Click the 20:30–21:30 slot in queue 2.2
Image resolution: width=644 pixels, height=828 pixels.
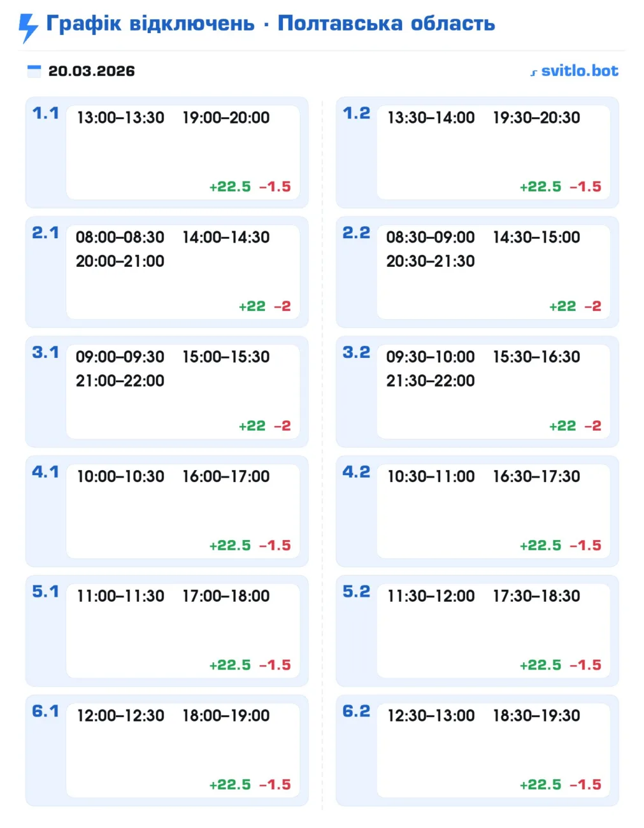431,261
